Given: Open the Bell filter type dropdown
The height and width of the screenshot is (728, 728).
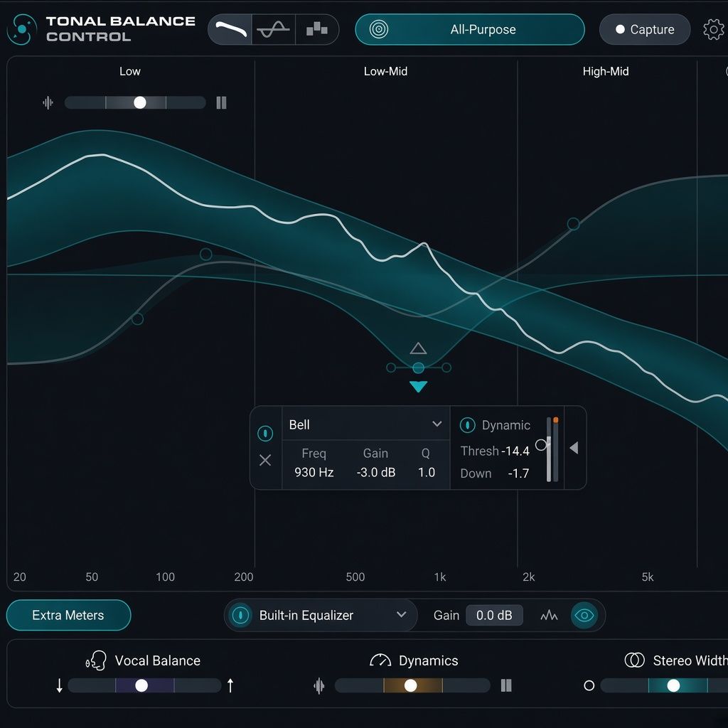Looking at the screenshot, I should [365, 424].
